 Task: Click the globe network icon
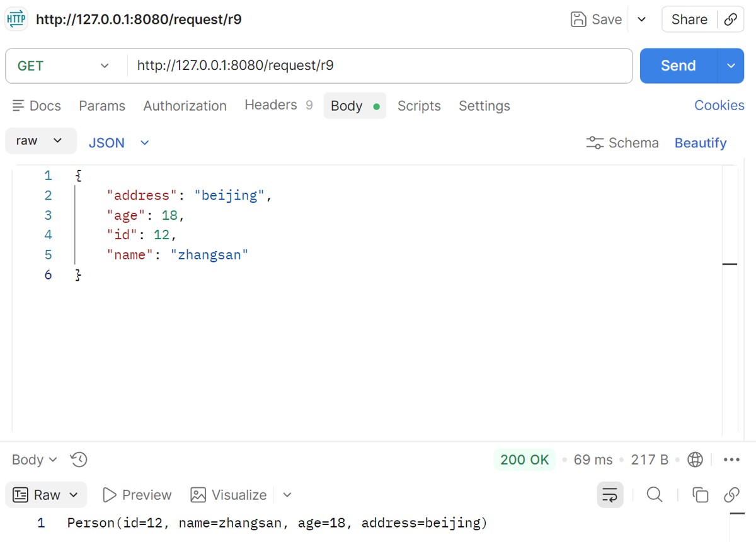click(695, 460)
